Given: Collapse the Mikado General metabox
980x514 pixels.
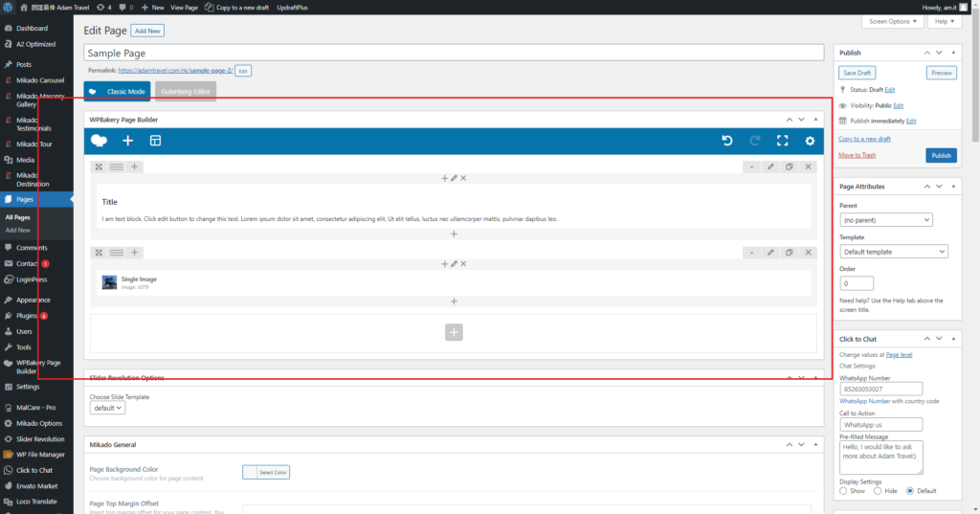Looking at the screenshot, I should pyautogui.click(x=815, y=444).
